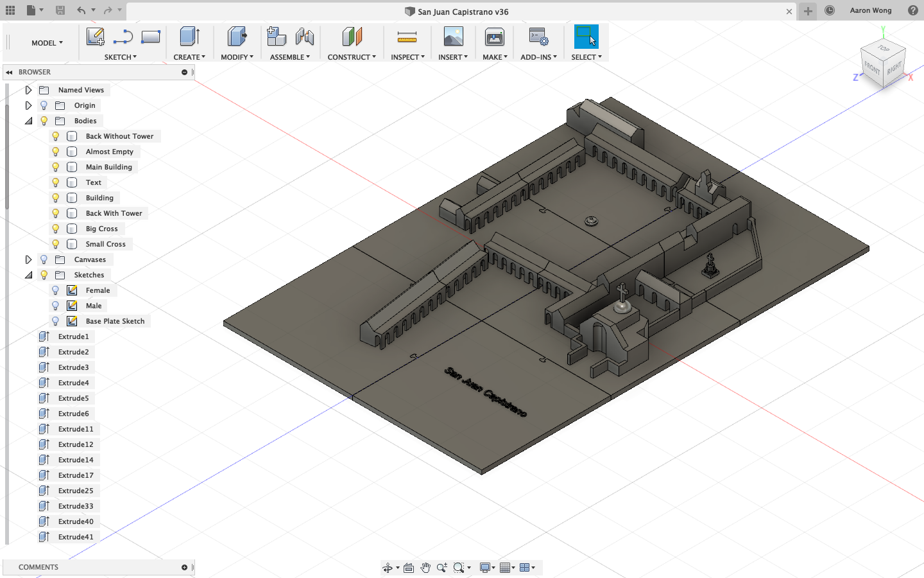
Task: Open the MODIFY menu
Action: [237, 57]
